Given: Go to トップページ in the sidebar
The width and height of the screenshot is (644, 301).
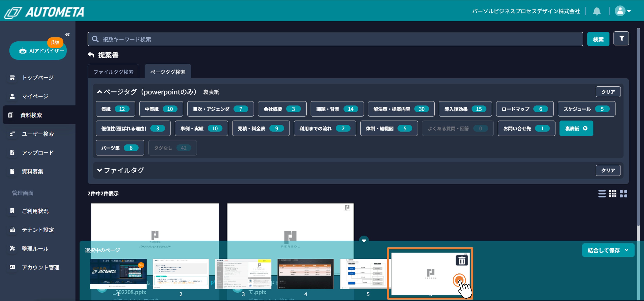Looking at the screenshot, I should pyautogui.click(x=37, y=77).
